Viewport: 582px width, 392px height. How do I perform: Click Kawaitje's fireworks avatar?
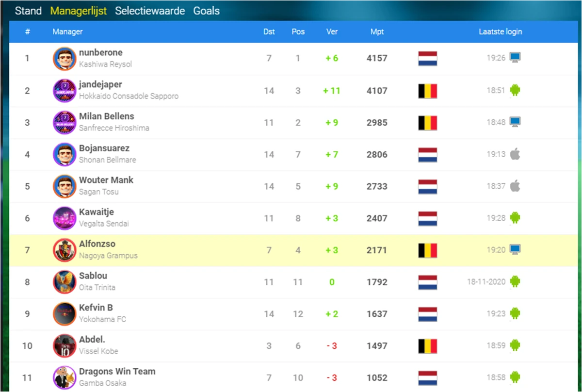[x=64, y=218]
